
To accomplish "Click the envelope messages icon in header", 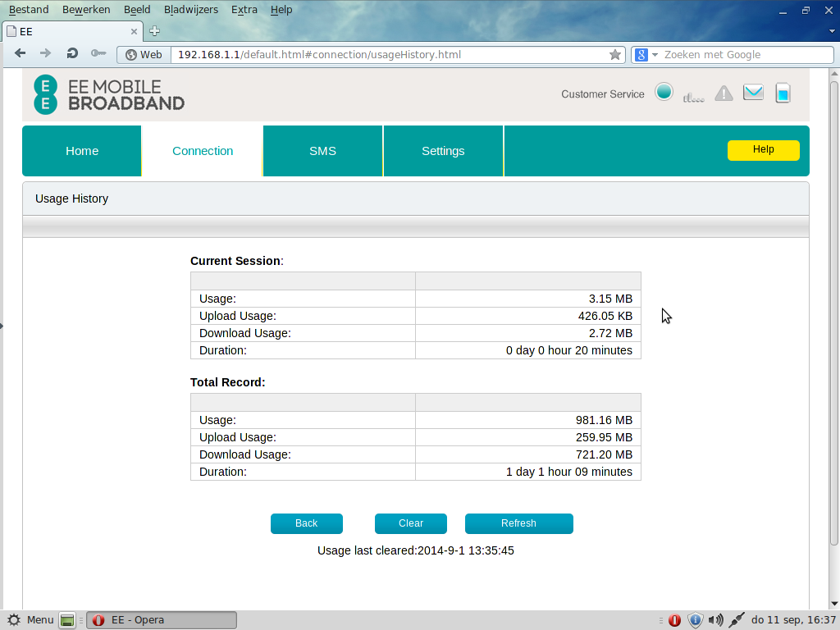I will pos(753,93).
